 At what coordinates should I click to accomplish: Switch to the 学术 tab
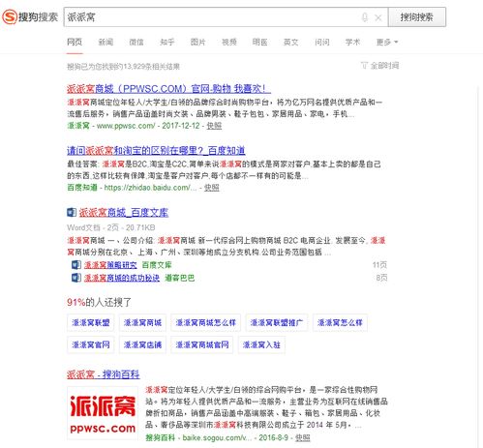point(352,42)
